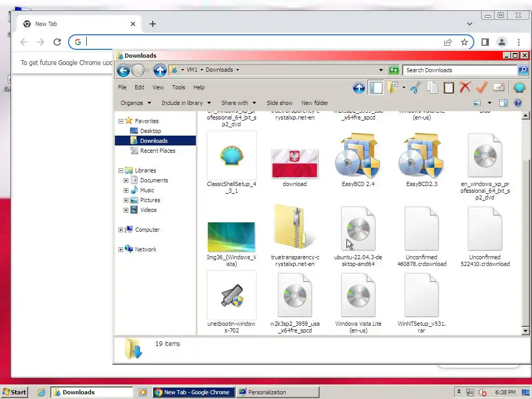Screen dimensions: 532x399
Task: Open the File menu
Action: tap(122, 87)
